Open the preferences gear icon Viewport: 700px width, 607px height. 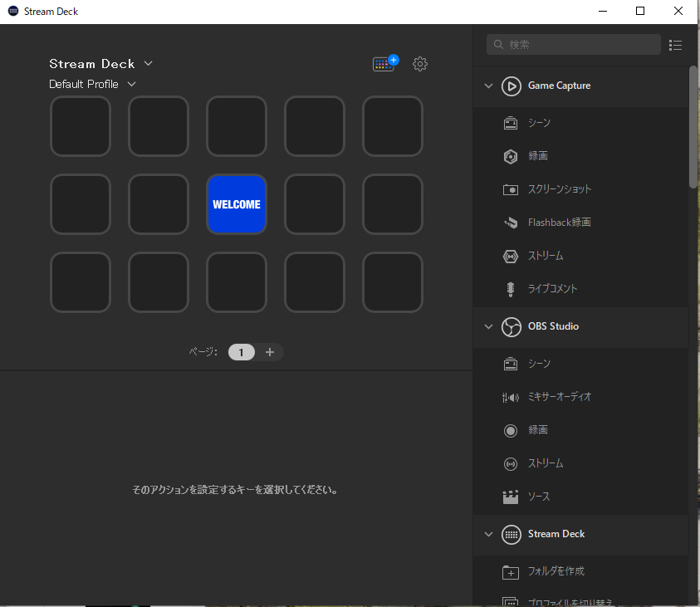(419, 64)
